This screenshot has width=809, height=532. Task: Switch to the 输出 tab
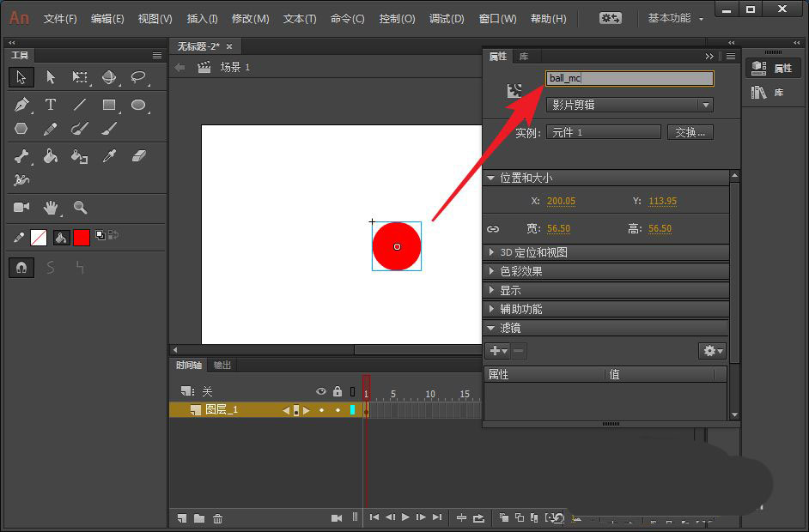pos(222,365)
